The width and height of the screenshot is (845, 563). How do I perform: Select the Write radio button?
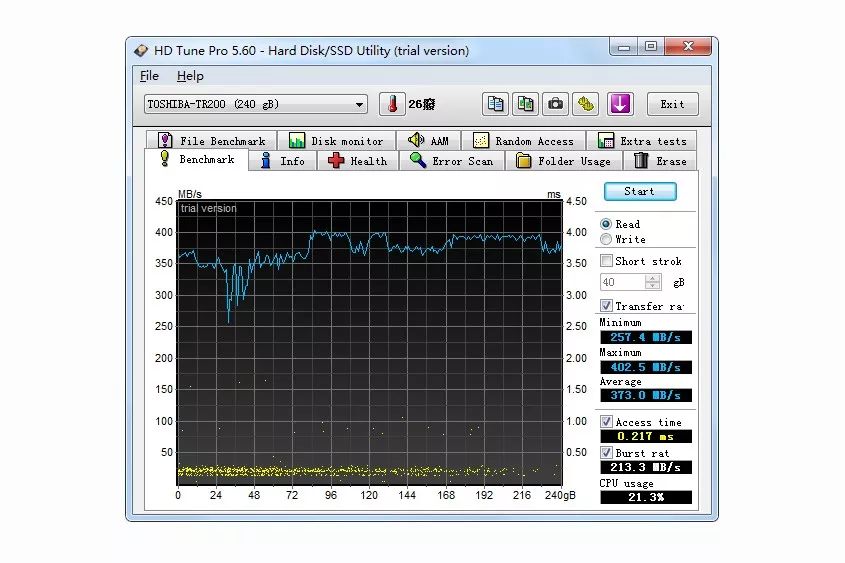pos(606,240)
